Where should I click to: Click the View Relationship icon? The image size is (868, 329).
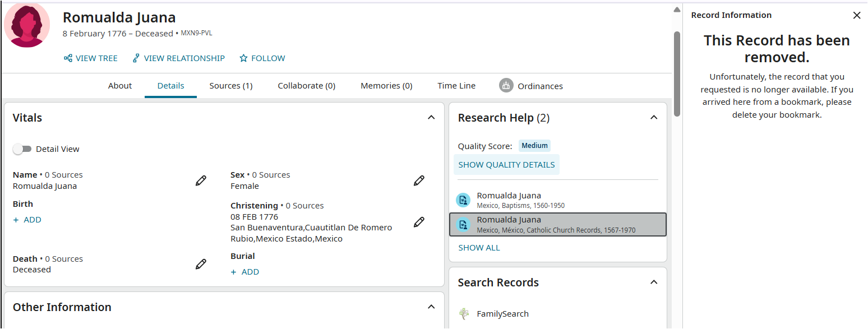136,58
